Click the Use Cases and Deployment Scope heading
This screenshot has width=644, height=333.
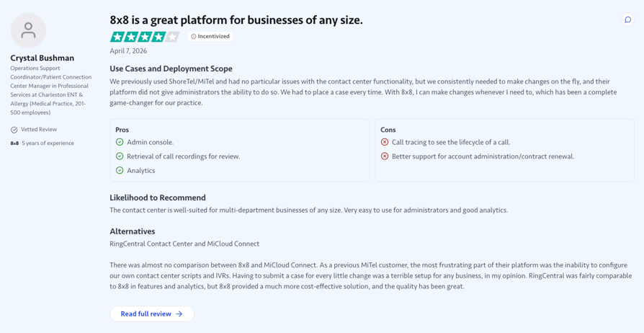point(171,68)
